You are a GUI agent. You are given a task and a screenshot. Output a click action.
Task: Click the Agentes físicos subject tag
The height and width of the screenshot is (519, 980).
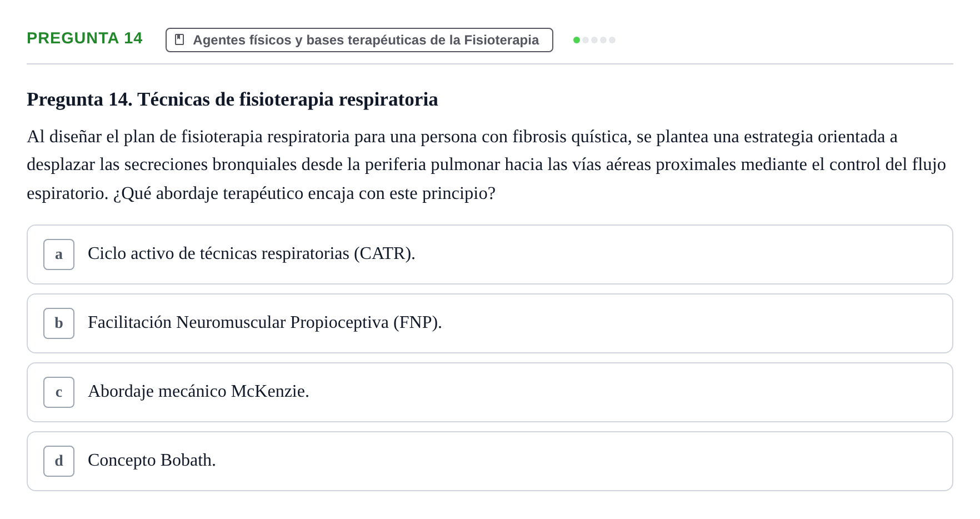(x=359, y=40)
